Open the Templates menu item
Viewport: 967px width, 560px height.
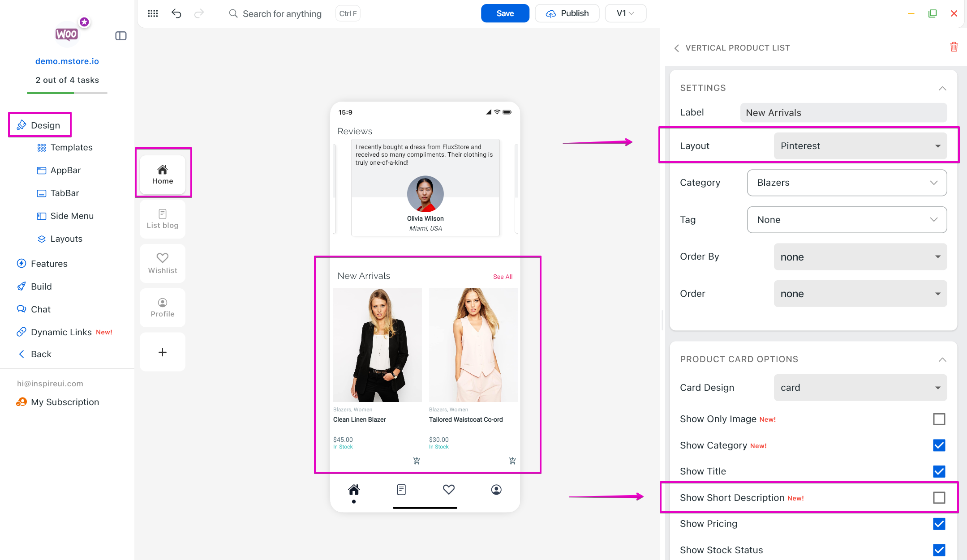coord(71,147)
